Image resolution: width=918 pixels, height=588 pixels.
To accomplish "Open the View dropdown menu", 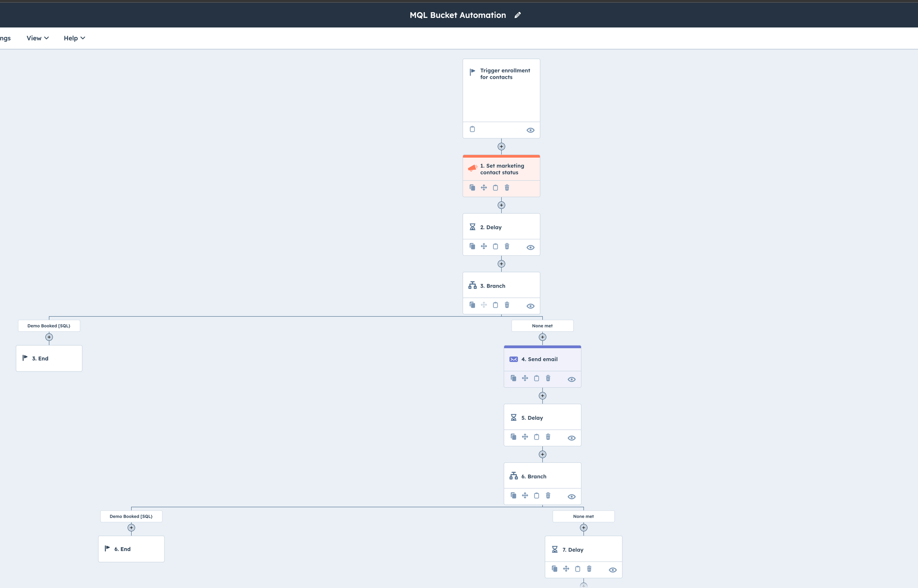I will tap(38, 38).
